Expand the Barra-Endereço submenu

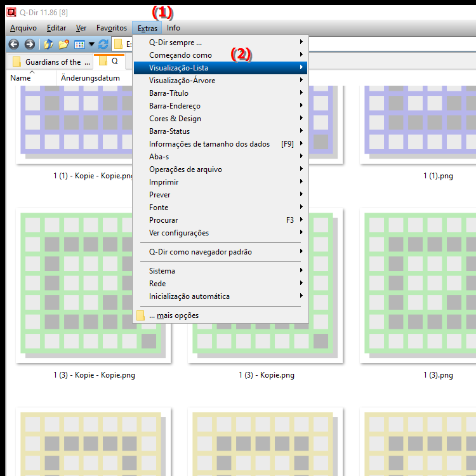(x=220, y=106)
